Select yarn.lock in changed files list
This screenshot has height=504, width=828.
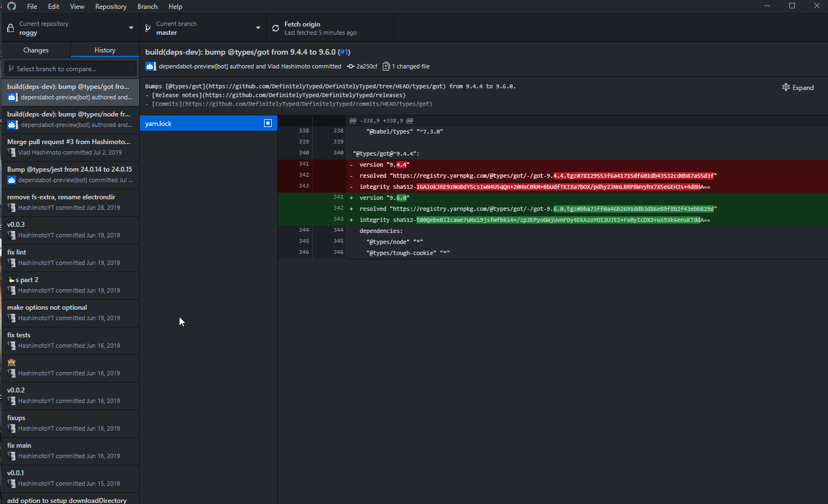208,123
